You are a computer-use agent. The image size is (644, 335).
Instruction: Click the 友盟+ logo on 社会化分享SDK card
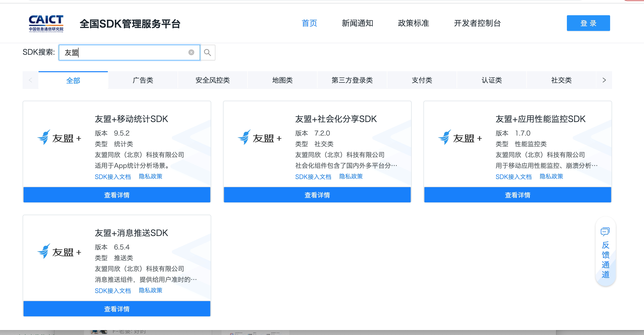click(260, 138)
